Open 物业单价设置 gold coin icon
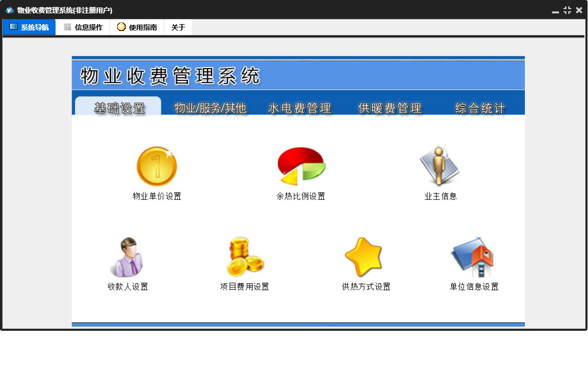Viewport: 588px width, 387px height. [157, 166]
